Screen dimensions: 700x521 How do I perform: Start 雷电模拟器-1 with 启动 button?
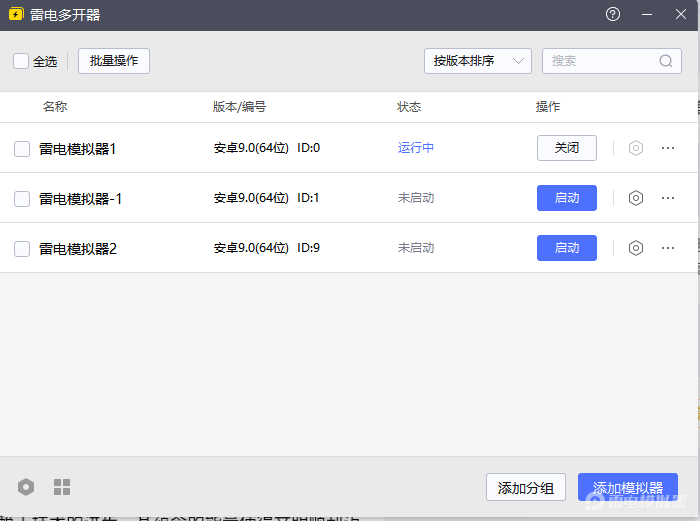click(x=566, y=198)
